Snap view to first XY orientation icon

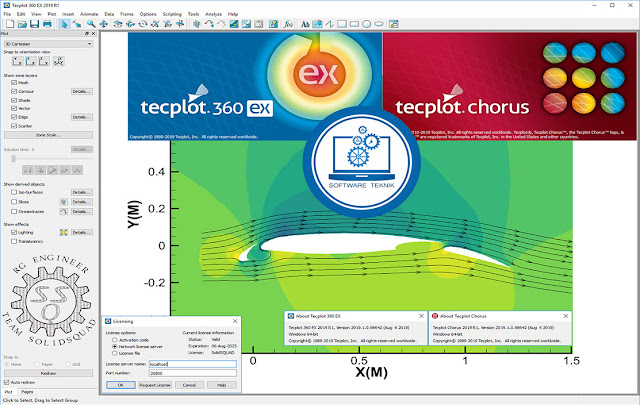pos(17,61)
